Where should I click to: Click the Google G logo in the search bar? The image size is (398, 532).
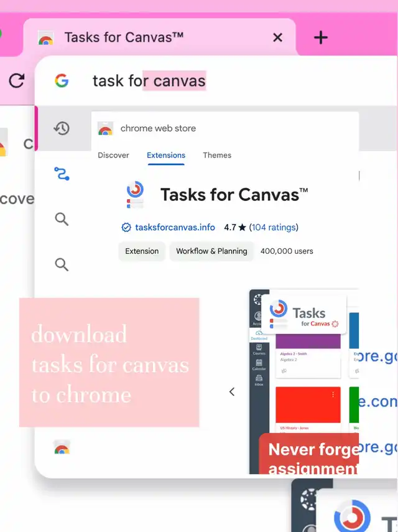coord(62,80)
